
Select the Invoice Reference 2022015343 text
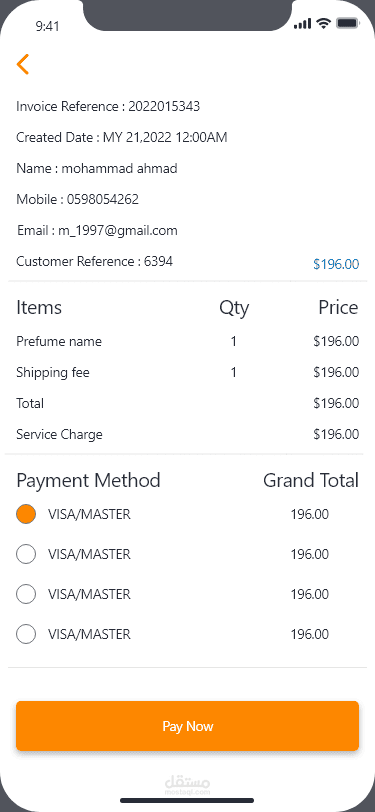point(108,107)
